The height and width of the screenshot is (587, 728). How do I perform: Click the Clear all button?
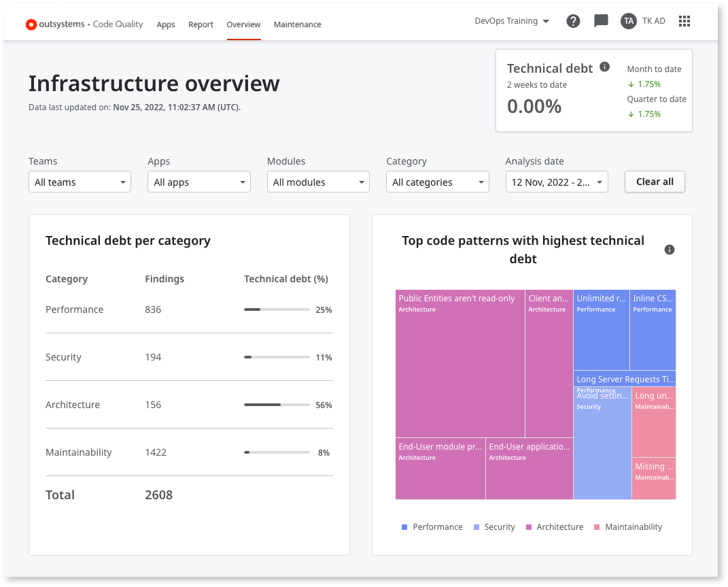click(655, 182)
